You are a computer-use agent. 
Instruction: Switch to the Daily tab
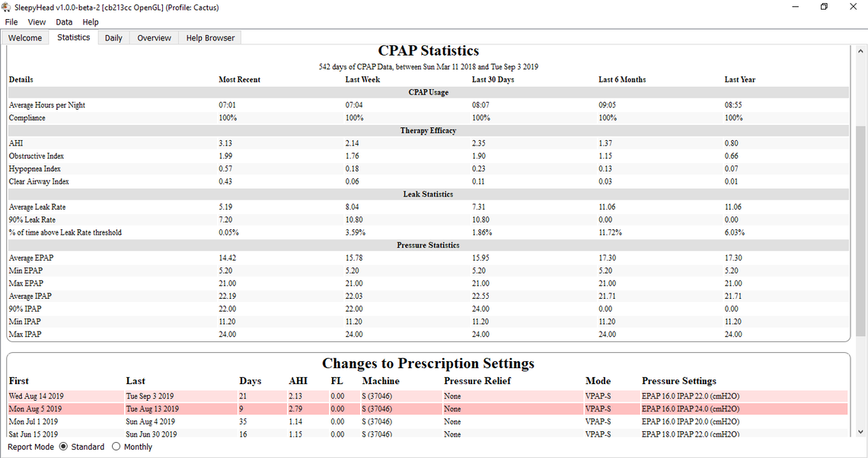tap(113, 37)
